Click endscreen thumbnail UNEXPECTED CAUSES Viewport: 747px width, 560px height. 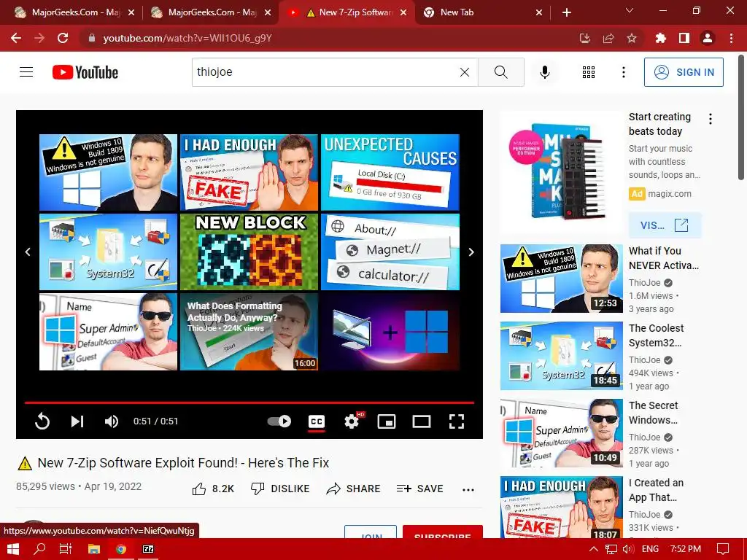point(390,172)
